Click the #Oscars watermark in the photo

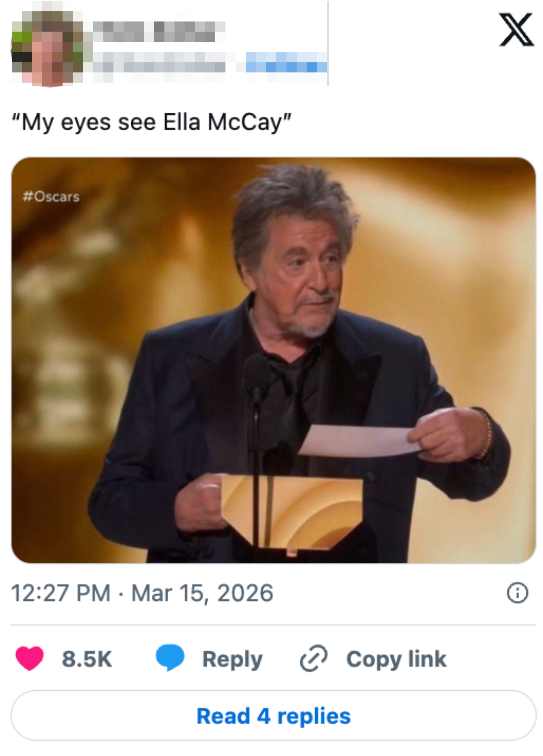coord(51,197)
